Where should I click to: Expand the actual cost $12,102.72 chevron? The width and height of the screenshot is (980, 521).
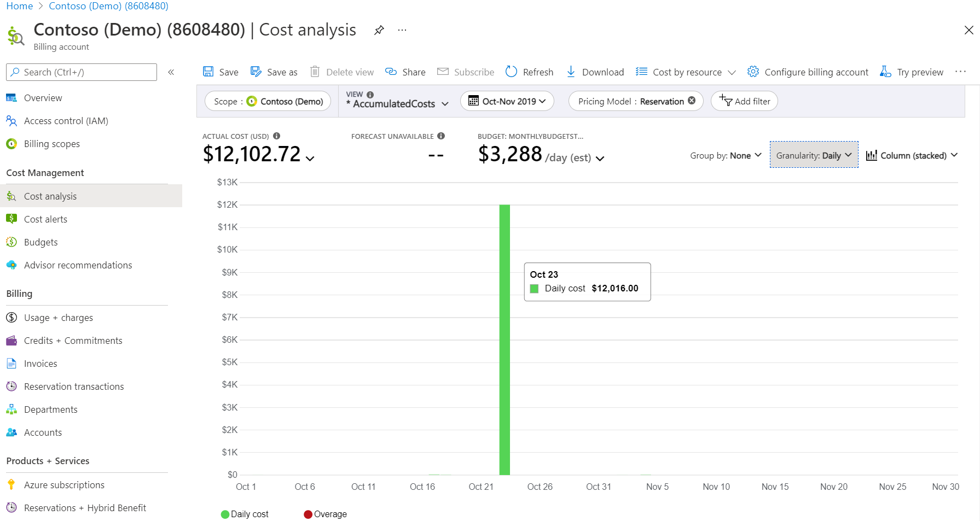coord(310,159)
